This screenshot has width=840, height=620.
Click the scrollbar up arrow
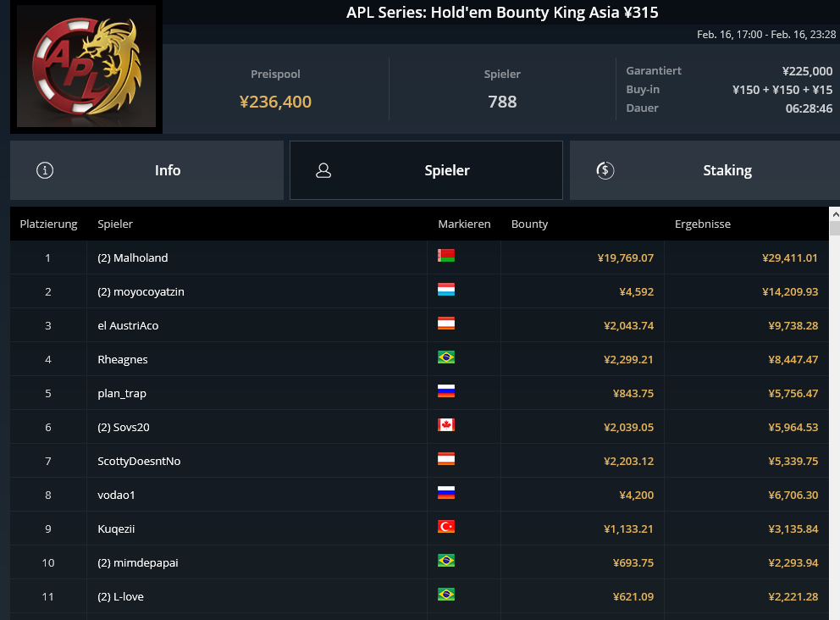coord(835,213)
